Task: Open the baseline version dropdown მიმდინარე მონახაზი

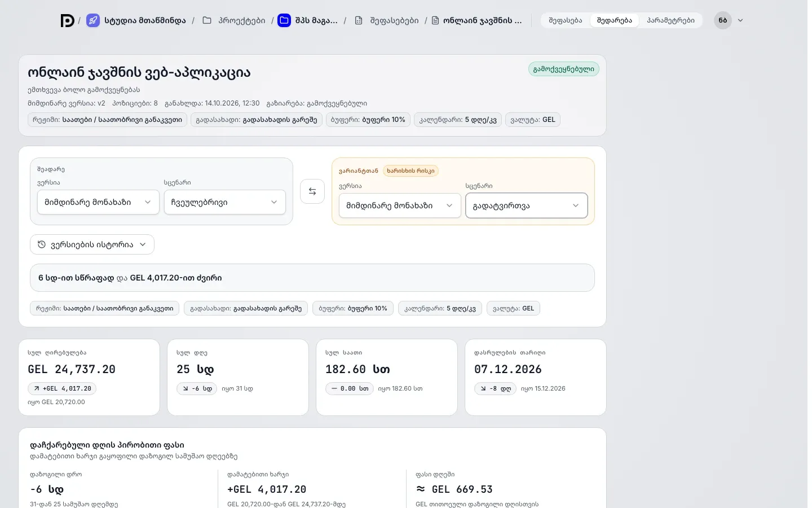Action: pyautogui.click(x=98, y=202)
